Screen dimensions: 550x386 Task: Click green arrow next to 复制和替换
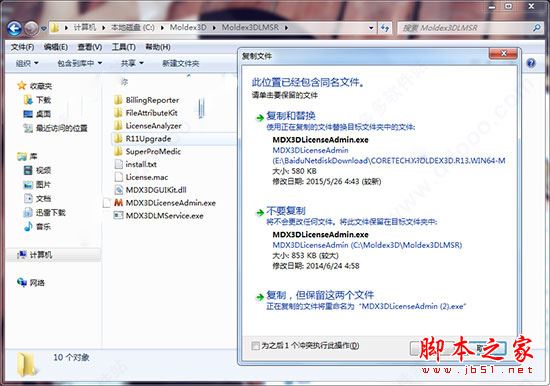click(260, 118)
